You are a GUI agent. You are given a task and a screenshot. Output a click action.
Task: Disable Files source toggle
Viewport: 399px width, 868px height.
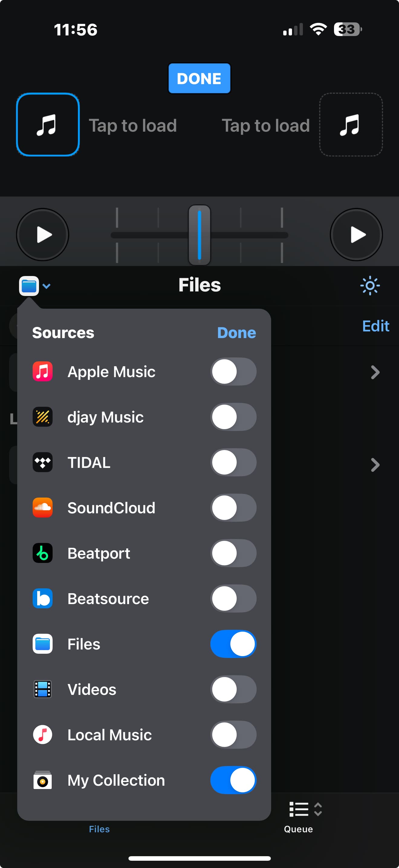(x=233, y=644)
